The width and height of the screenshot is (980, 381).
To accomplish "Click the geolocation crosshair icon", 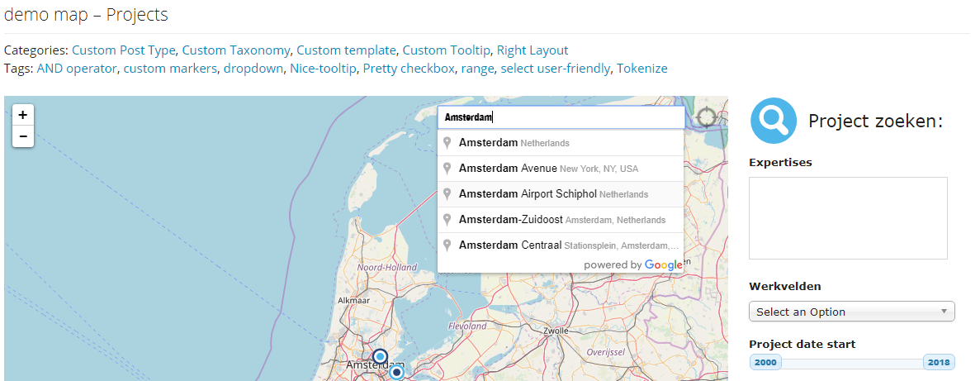I will pos(707,117).
